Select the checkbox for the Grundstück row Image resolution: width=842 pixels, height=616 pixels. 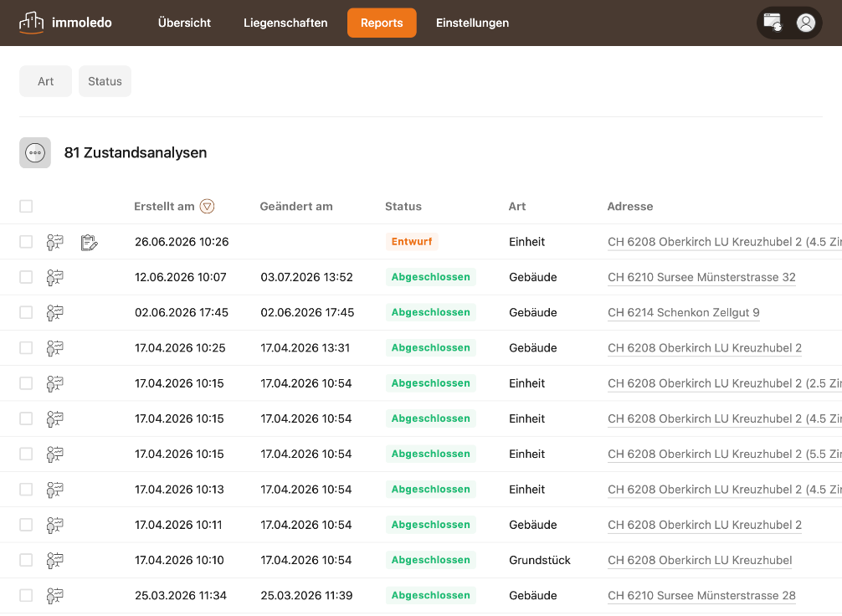26,560
